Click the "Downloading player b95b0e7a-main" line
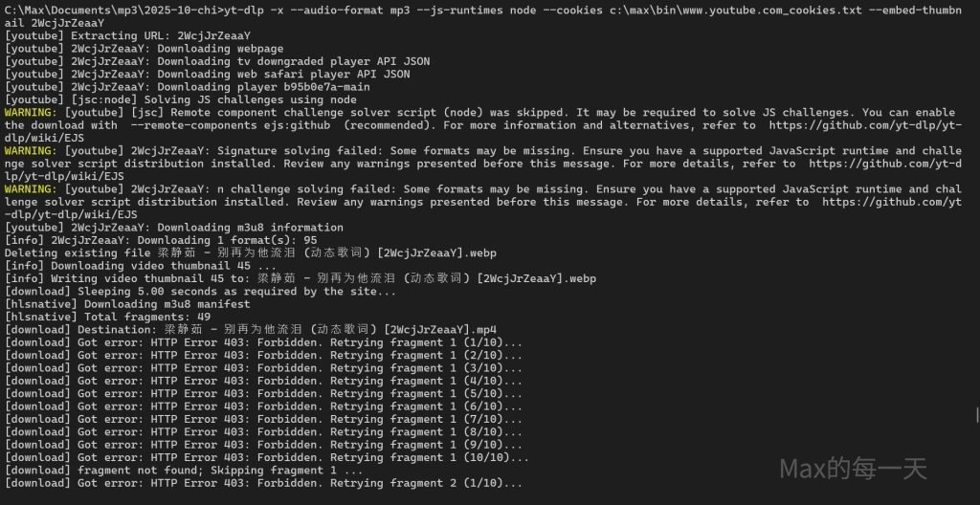The height and width of the screenshot is (505, 980). tap(191, 87)
